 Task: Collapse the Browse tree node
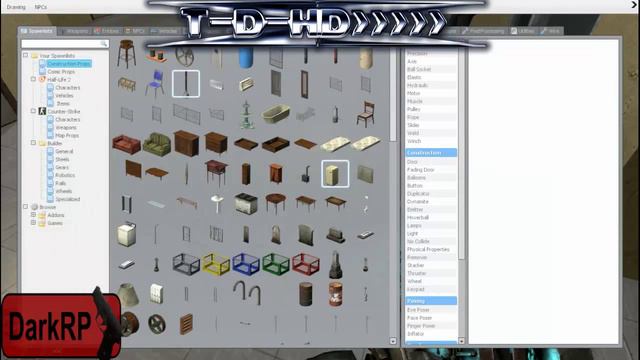[25, 207]
